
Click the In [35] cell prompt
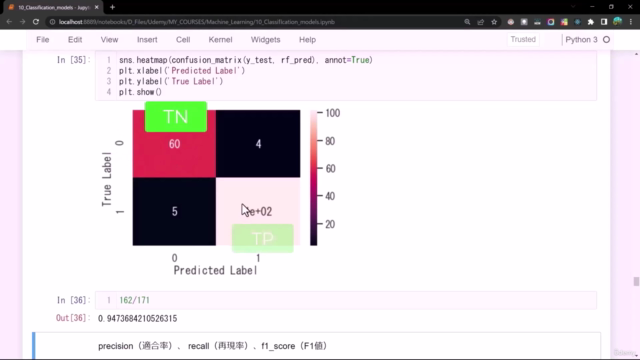pyautogui.click(x=73, y=60)
